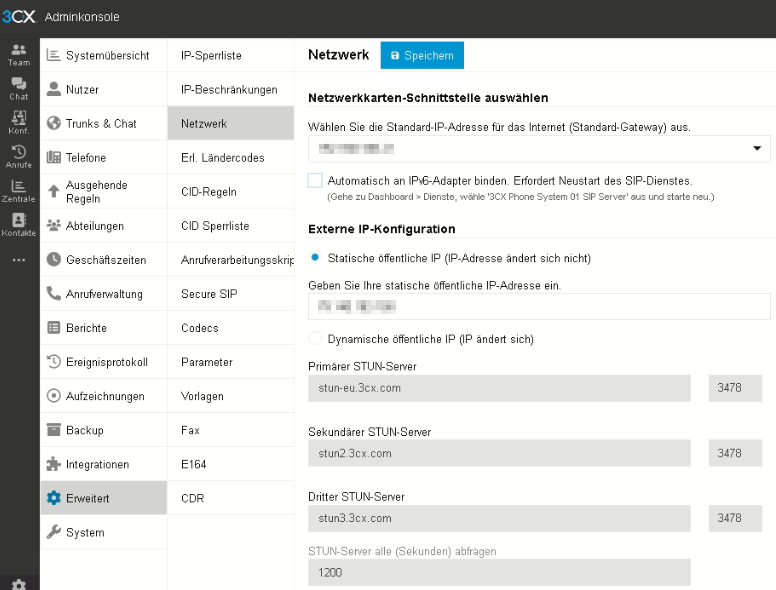
Task: Open the IP-Sperrliste submenu entry
Action: click(211, 55)
